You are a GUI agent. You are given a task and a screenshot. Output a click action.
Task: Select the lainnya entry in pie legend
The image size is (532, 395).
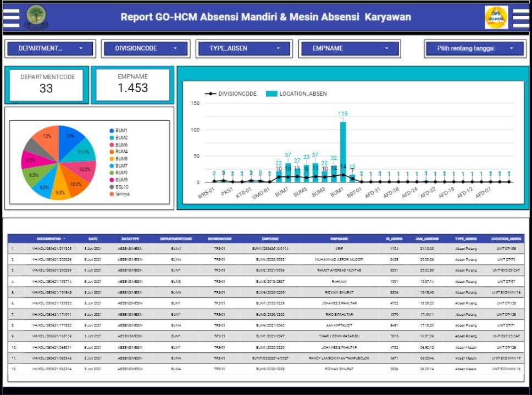[122, 194]
